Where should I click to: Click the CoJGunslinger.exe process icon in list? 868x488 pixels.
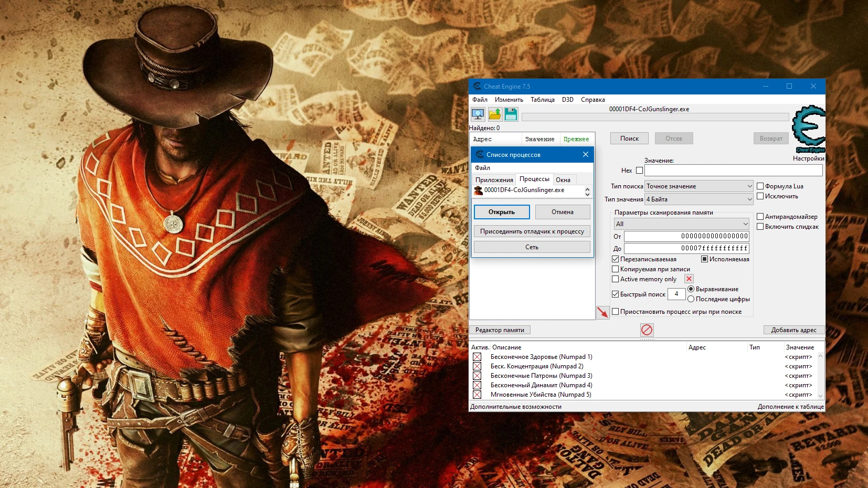[479, 190]
